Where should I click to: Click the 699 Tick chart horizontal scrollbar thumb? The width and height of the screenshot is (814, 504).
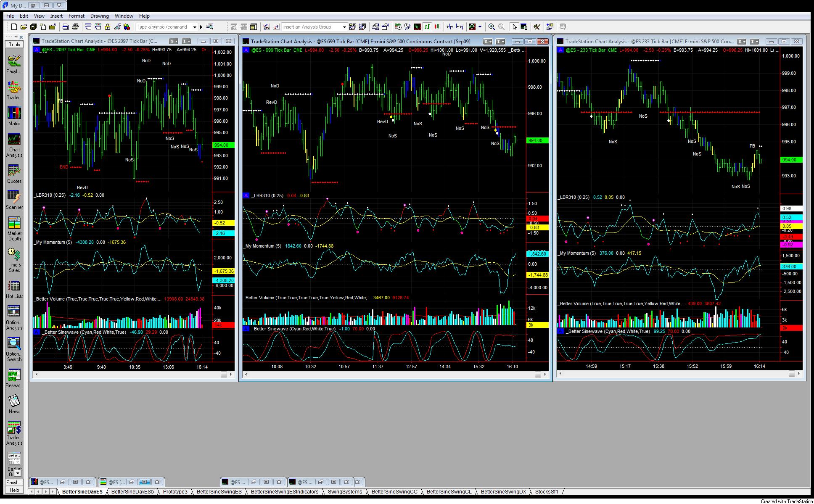[x=538, y=374]
